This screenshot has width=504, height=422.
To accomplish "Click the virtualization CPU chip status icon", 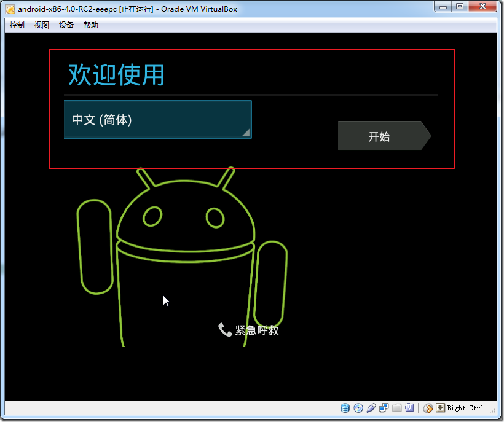I will (409, 408).
